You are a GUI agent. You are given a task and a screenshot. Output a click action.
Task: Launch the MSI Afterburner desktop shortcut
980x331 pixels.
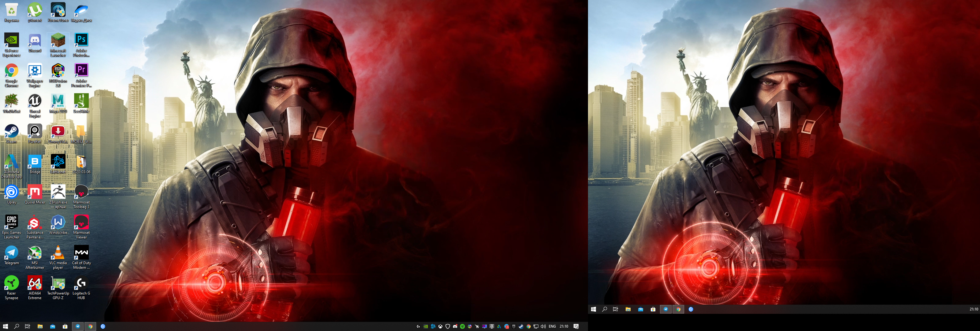coord(35,257)
